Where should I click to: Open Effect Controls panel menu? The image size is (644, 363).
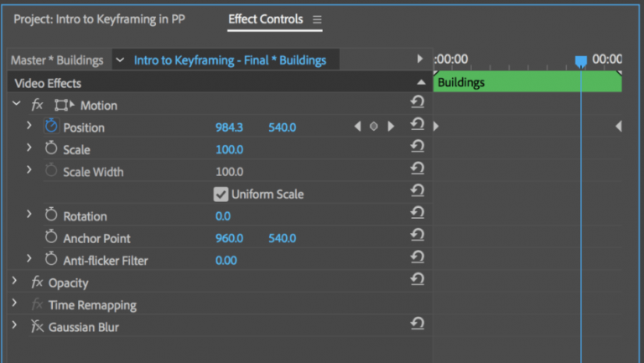coord(316,18)
